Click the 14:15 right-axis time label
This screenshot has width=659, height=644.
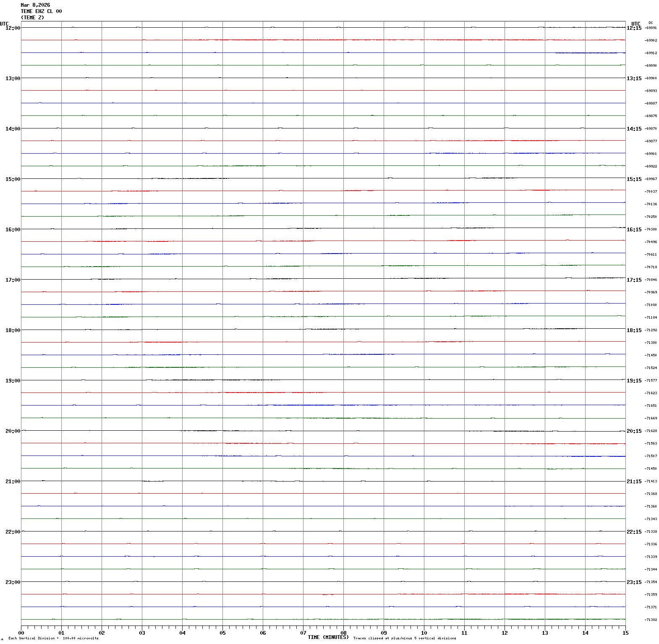(x=634, y=129)
